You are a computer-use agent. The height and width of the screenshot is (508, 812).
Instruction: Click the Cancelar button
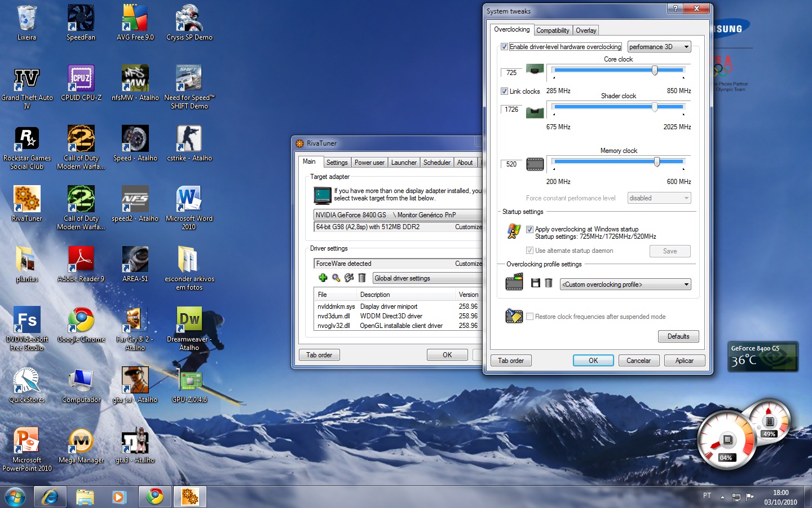pos(639,361)
